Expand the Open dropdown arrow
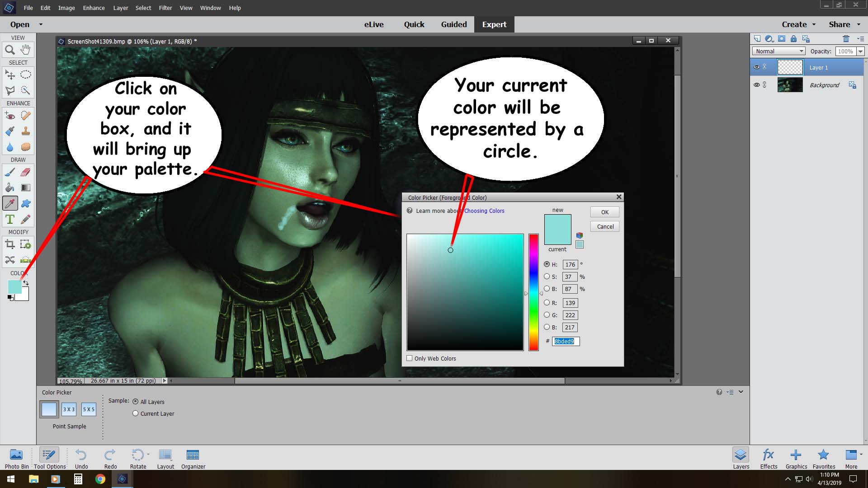This screenshot has height=488, width=868. (41, 24)
